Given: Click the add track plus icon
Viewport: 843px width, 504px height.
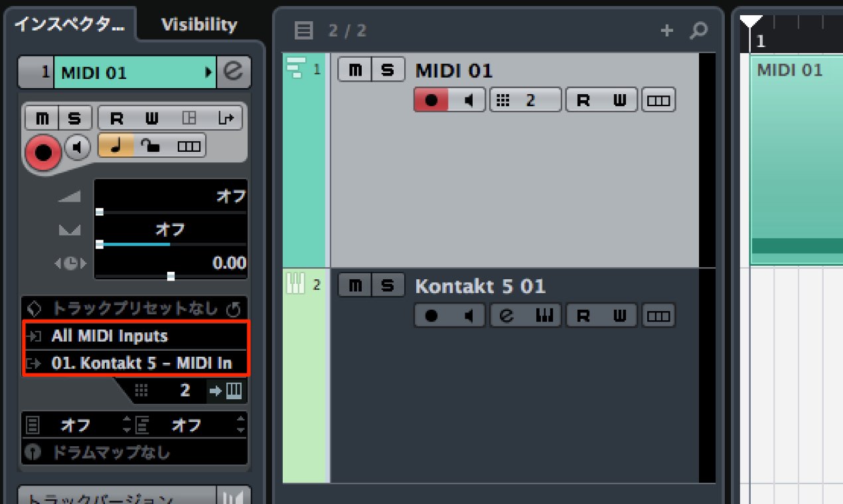Looking at the screenshot, I should [x=667, y=30].
